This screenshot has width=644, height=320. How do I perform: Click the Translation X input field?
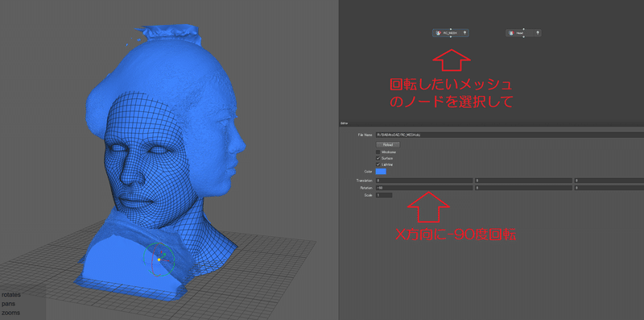coord(424,181)
